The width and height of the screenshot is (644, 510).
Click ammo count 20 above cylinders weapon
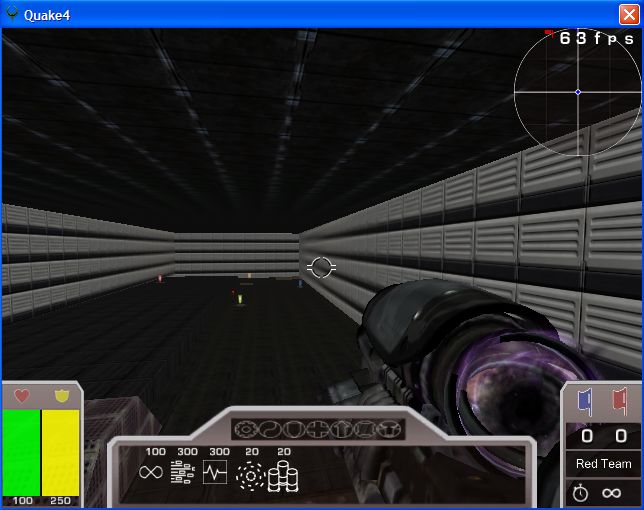pos(284,452)
